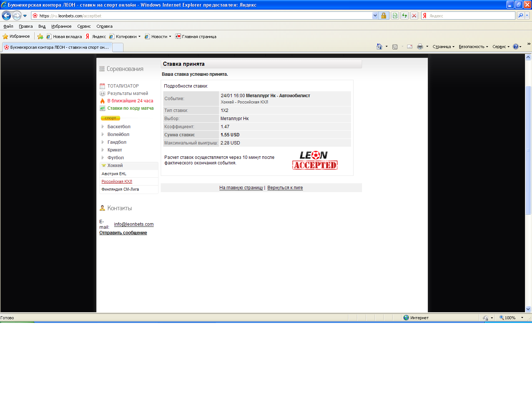This screenshot has width=532, height=419.
Task: Click the ТОТАЛИЗАТОР calendar icon
Action: click(102, 86)
